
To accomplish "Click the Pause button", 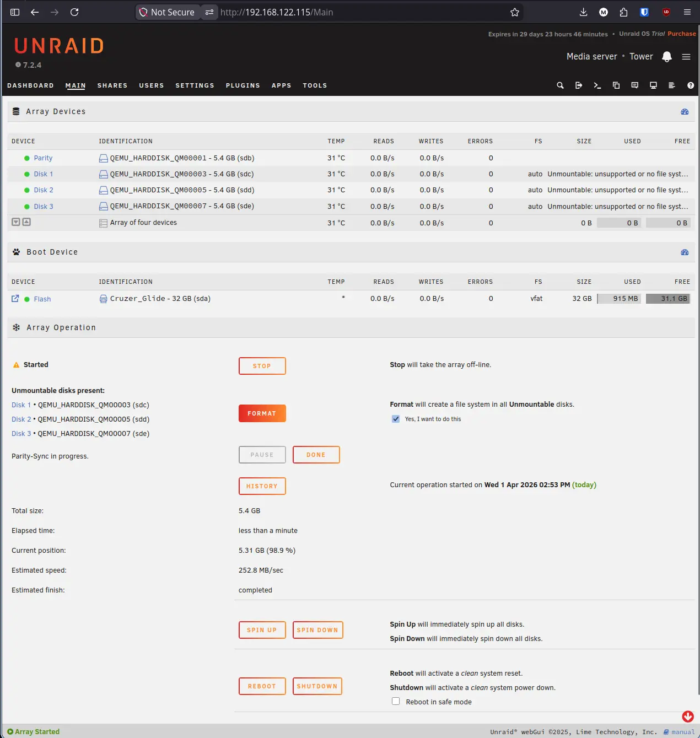I will (262, 455).
